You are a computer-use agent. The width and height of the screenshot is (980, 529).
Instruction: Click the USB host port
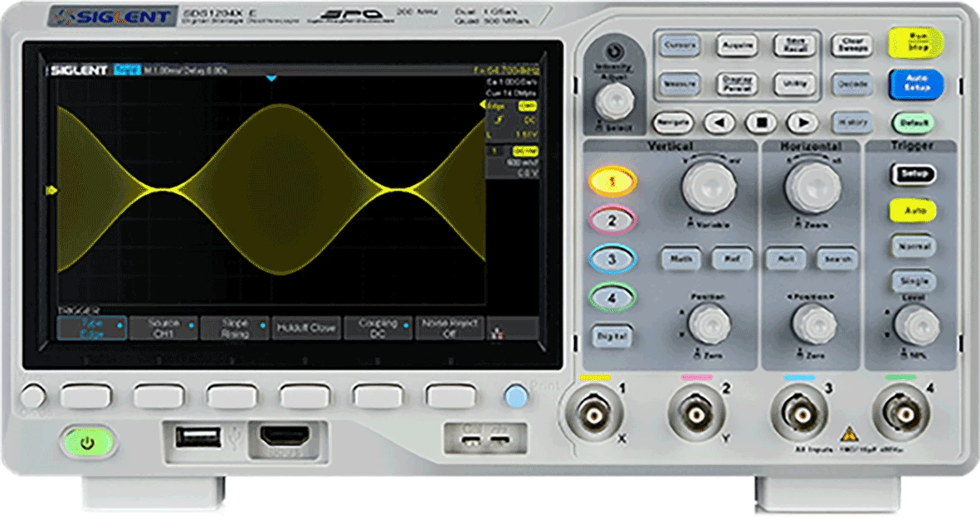[x=199, y=437]
